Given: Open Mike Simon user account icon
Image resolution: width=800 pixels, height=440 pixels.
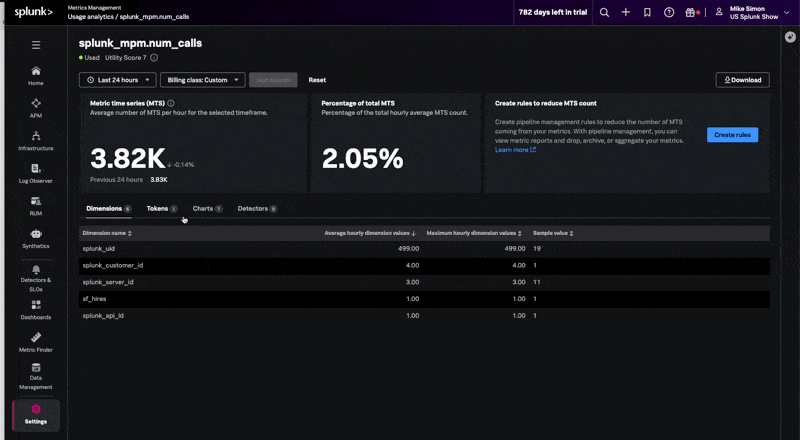Looking at the screenshot, I should pos(719,12).
